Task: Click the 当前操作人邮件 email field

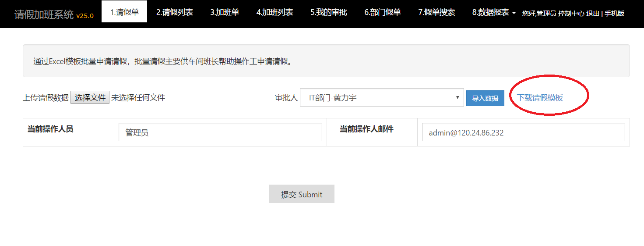Action: click(523, 132)
